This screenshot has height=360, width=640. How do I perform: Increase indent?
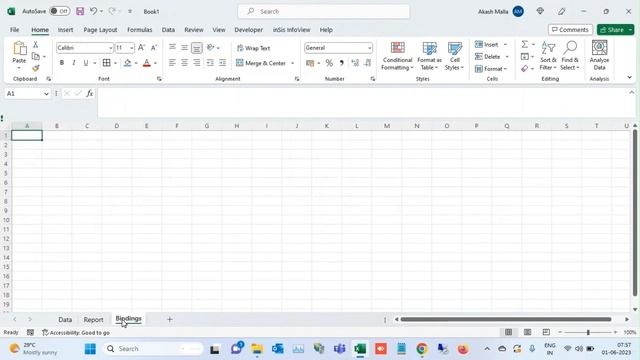[222, 63]
